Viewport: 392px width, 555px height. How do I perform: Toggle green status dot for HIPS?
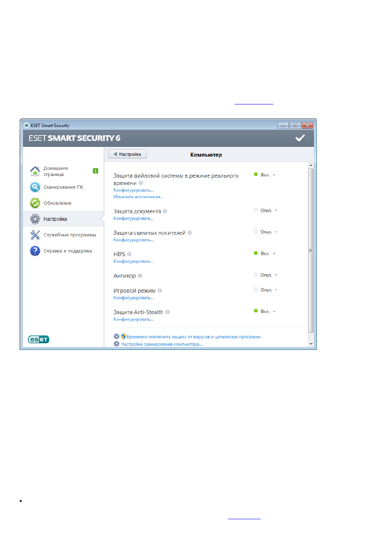[x=256, y=253]
